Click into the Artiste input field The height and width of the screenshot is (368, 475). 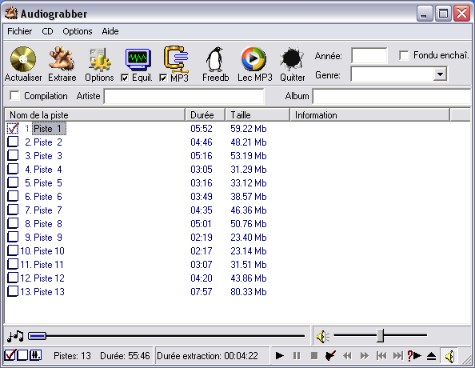tap(184, 96)
